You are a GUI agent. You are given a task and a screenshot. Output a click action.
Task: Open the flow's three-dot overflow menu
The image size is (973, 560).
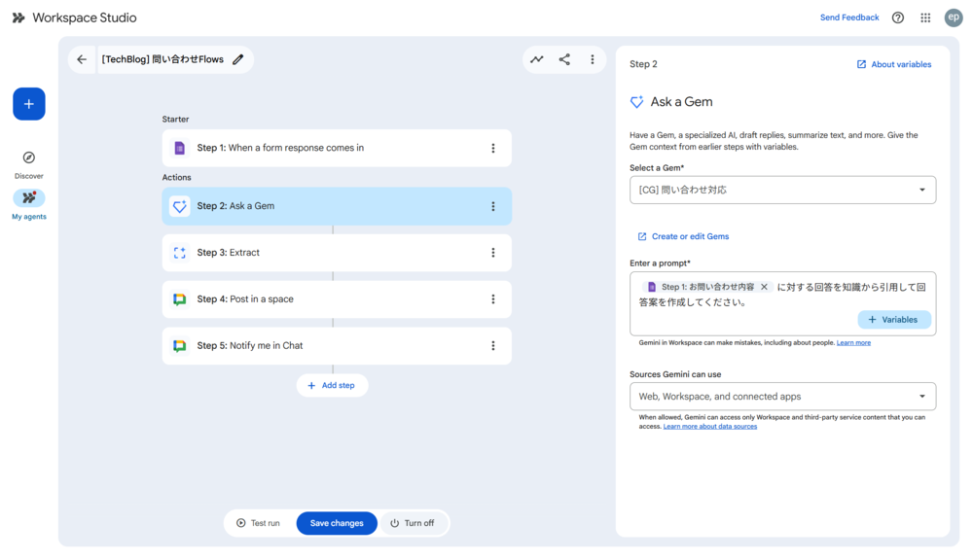click(x=592, y=59)
